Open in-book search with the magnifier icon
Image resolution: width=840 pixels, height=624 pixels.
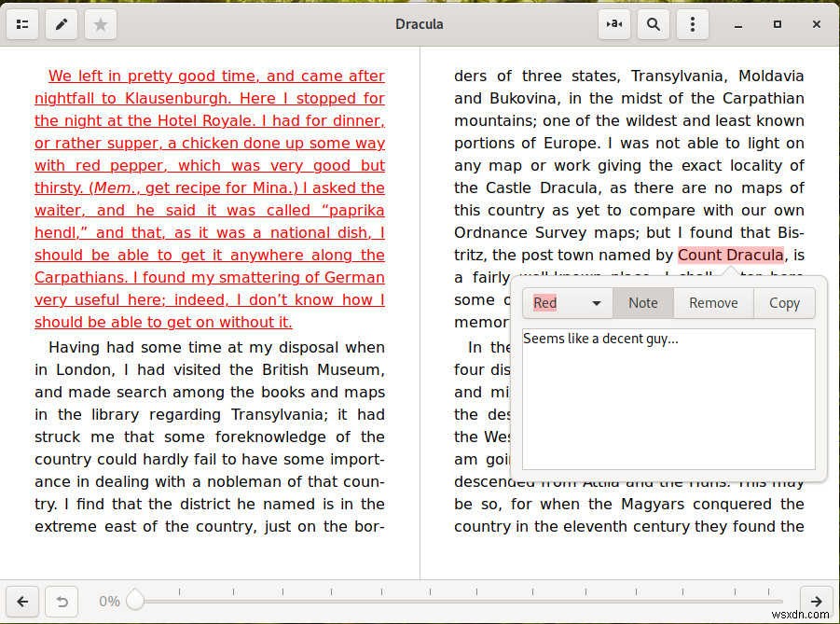[x=653, y=24]
